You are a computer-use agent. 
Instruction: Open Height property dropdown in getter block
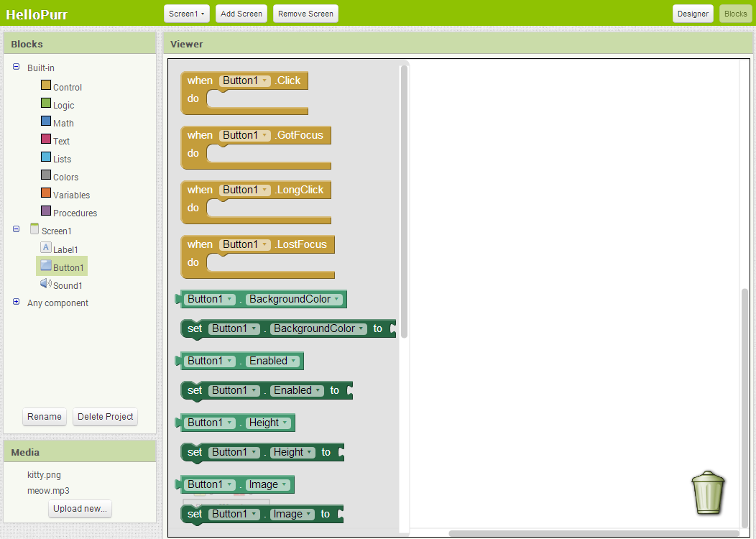click(269, 423)
